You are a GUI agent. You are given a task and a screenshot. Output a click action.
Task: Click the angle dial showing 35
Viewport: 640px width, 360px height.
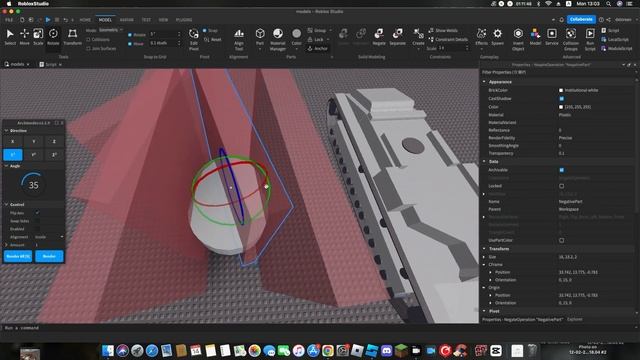coord(33,184)
